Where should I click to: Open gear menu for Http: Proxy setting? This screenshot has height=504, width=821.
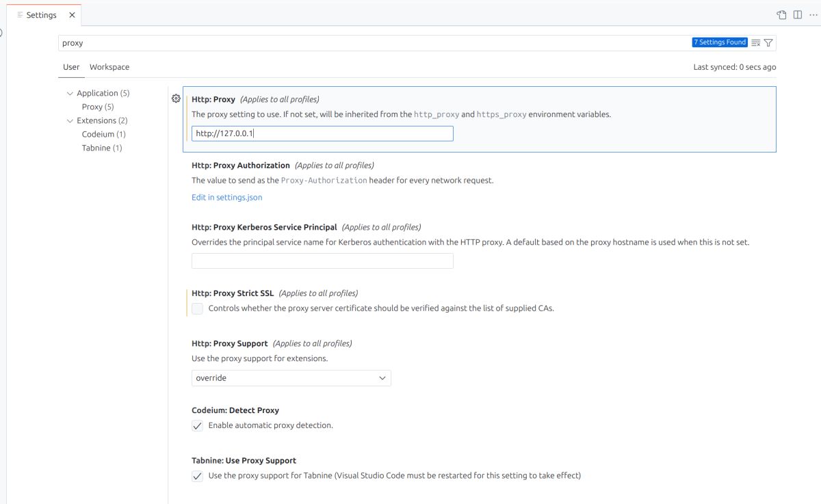pos(176,98)
